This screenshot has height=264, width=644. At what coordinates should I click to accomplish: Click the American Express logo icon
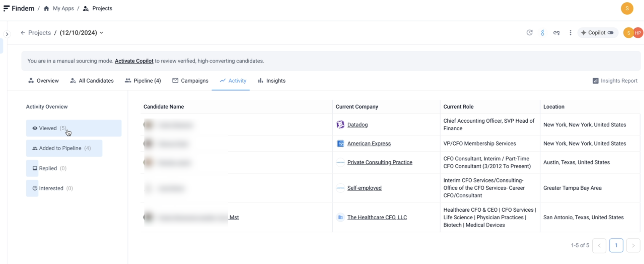point(340,144)
